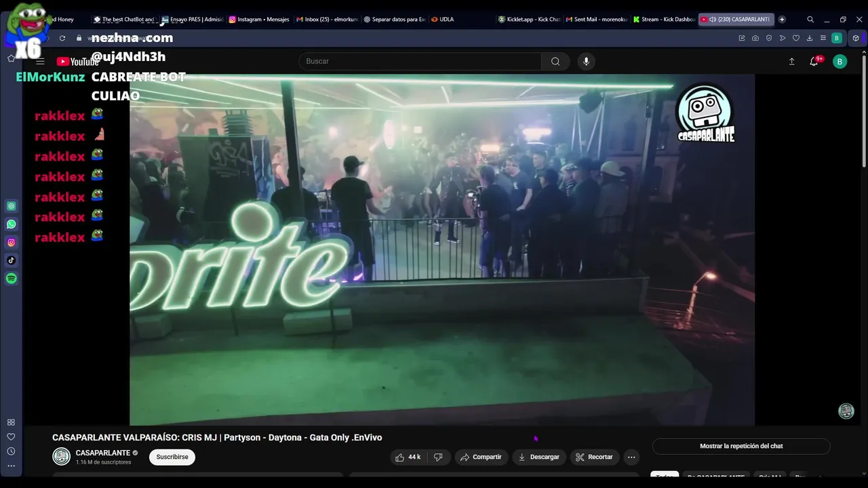Dislike the video with thumbs down
The width and height of the screenshot is (868, 488).
pyautogui.click(x=438, y=457)
